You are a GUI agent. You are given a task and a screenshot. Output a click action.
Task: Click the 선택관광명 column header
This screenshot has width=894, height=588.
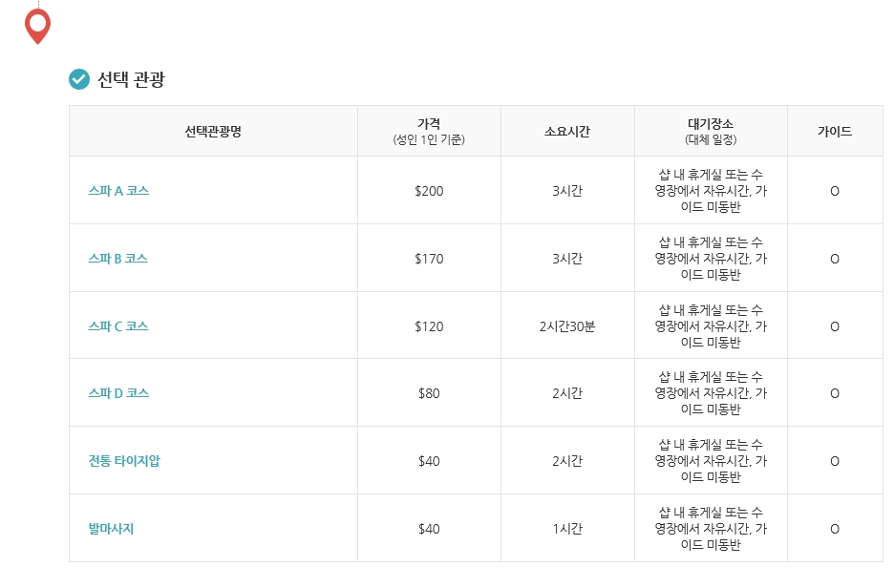[213, 132]
